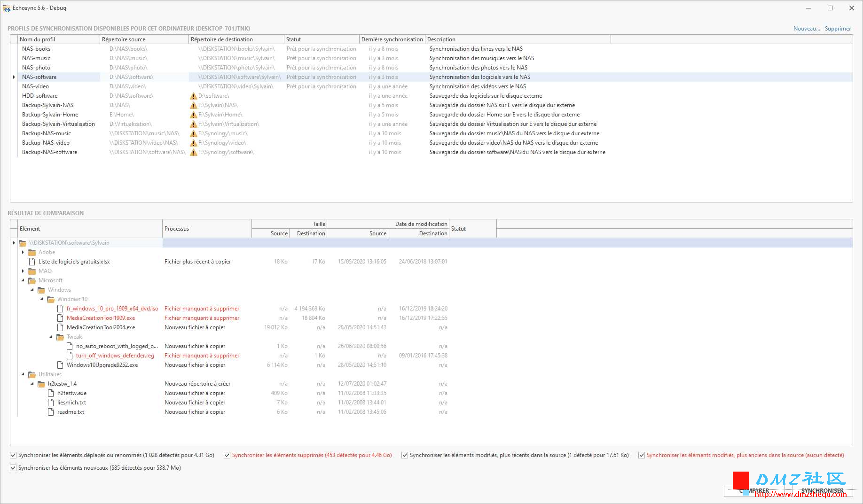
Task: Sort by Dernière synchronisation column header
Action: coord(392,39)
